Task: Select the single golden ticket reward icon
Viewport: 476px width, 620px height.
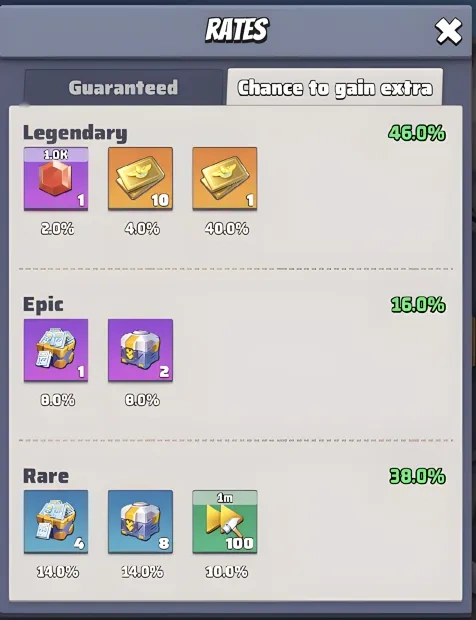Action: point(225,178)
